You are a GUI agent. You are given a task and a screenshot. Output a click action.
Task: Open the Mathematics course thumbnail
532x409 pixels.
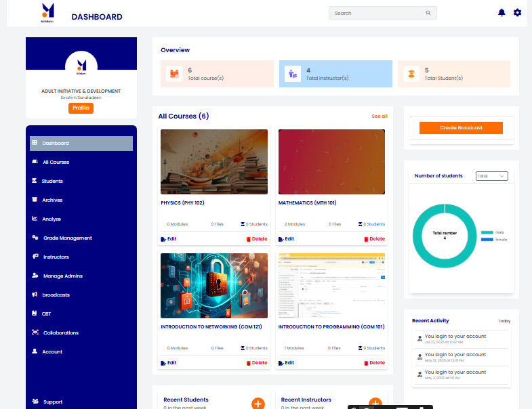pyautogui.click(x=331, y=162)
